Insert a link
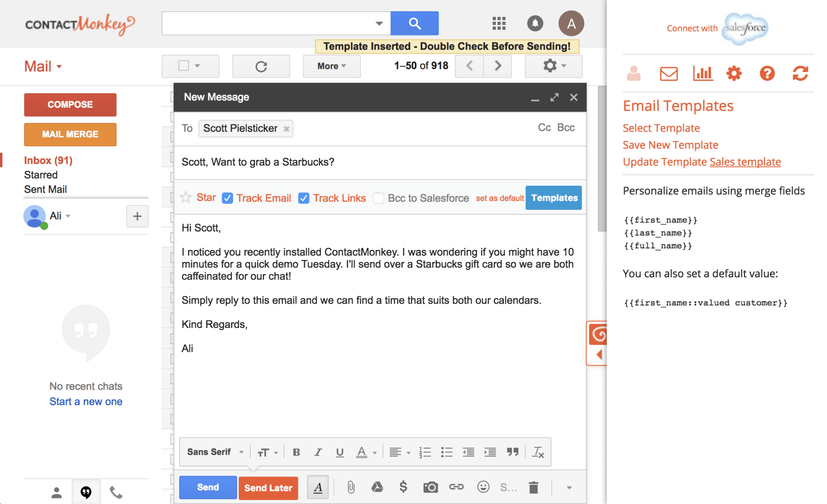This screenshot has height=504, width=827. tap(456, 487)
